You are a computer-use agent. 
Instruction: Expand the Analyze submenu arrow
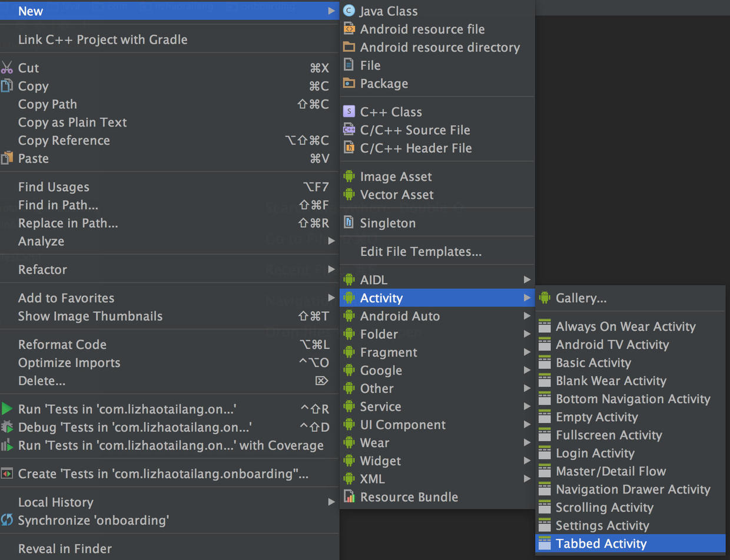coord(331,241)
